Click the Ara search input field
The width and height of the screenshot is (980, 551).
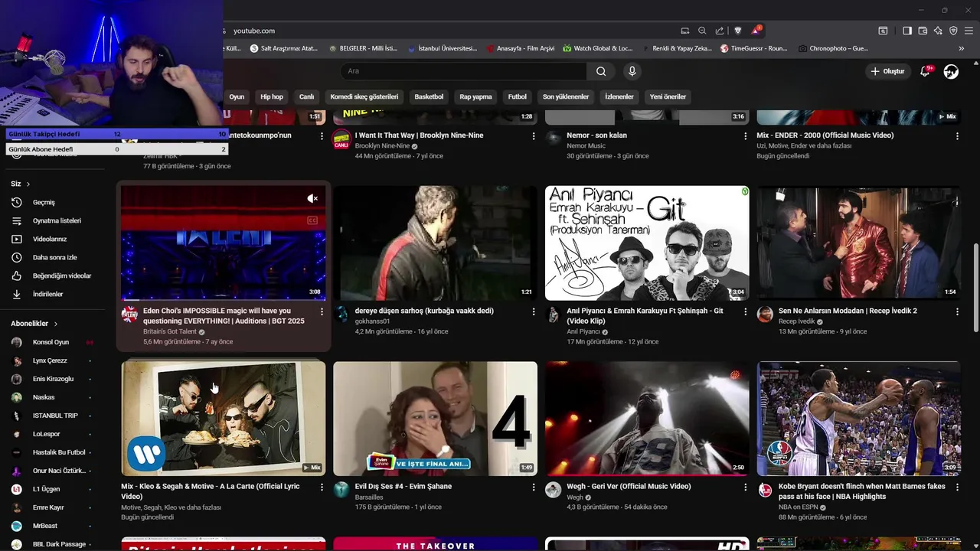(463, 71)
